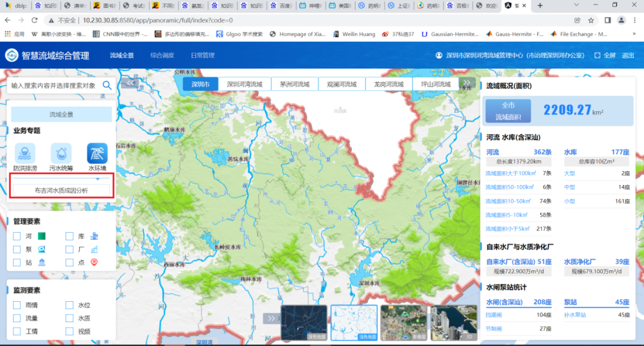Click the 全屏 fullscreen icon in header
This screenshot has height=346, width=644.
pyautogui.click(x=597, y=55)
